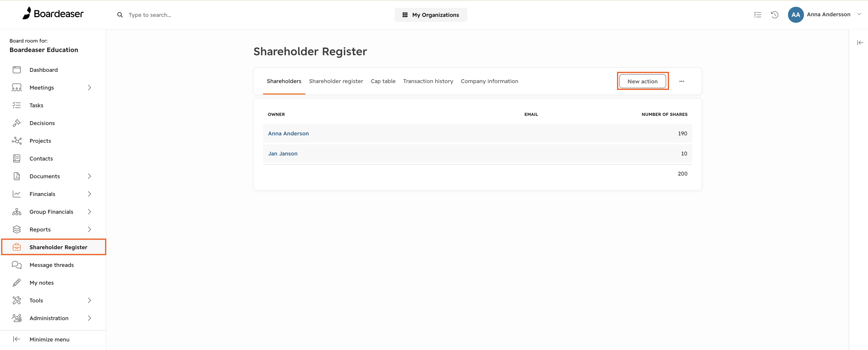Click the Contacts book icon
Image resolution: width=868 pixels, height=350 pixels.
tap(17, 159)
